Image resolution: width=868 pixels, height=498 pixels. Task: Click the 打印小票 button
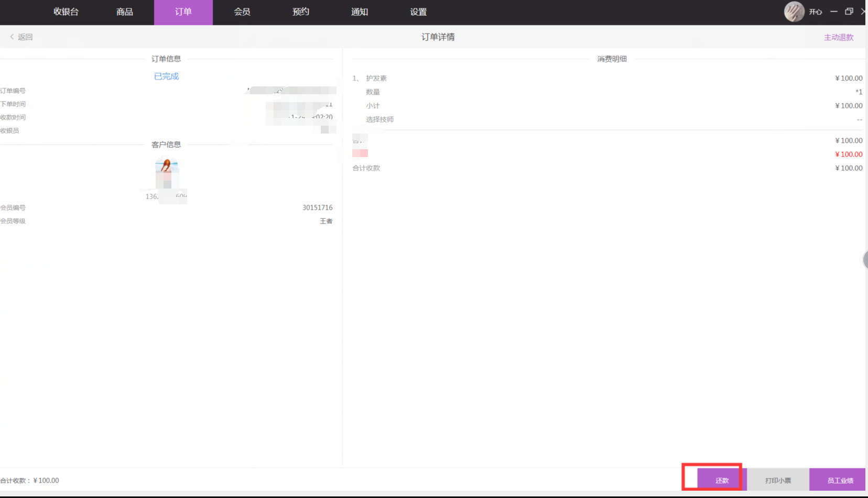point(778,480)
